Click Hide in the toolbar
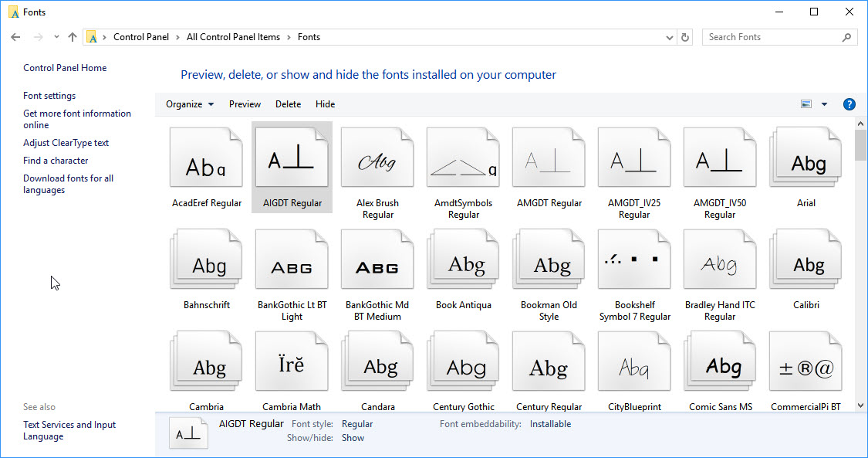Image resolution: width=868 pixels, height=458 pixels. point(325,104)
